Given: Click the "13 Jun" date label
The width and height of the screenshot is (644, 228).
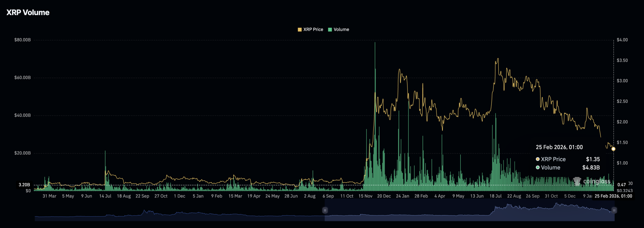Looking at the screenshot, I should [477, 196].
